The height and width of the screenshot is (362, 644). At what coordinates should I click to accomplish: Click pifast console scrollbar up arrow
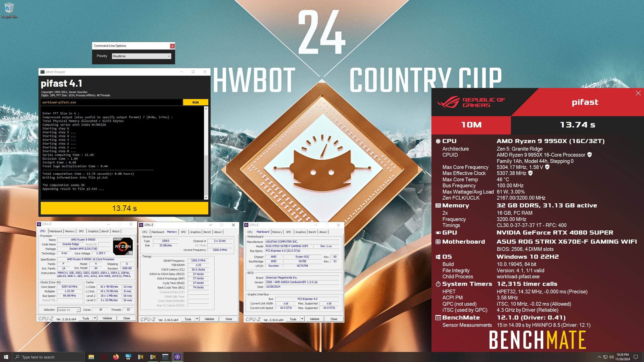[x=206, y=109]
